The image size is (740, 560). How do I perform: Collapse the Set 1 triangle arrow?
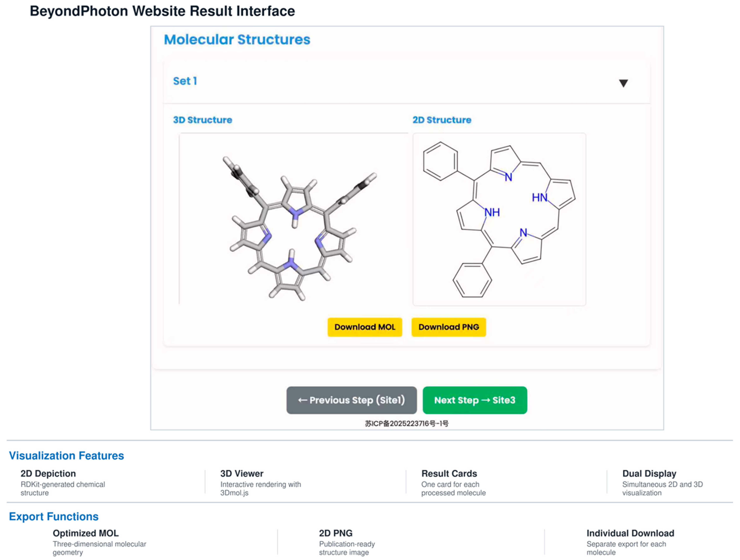pyautogui.click(x=623, y=83)
